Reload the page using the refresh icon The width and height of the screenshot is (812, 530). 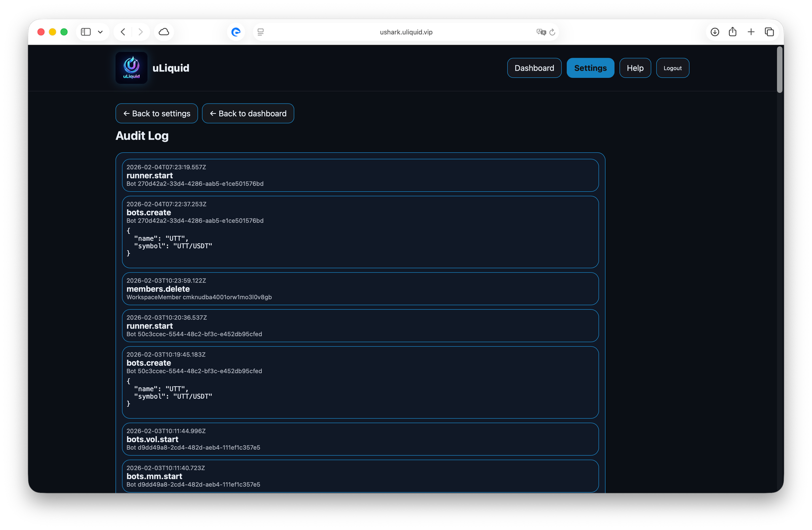coord(553,31)
